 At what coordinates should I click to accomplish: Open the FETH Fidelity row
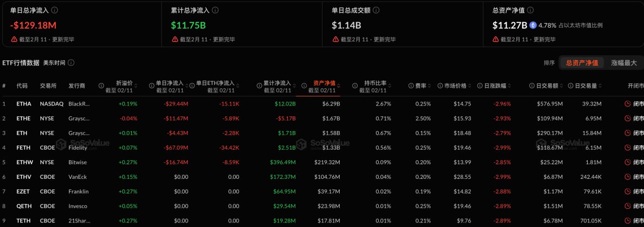tap(322, 148)
